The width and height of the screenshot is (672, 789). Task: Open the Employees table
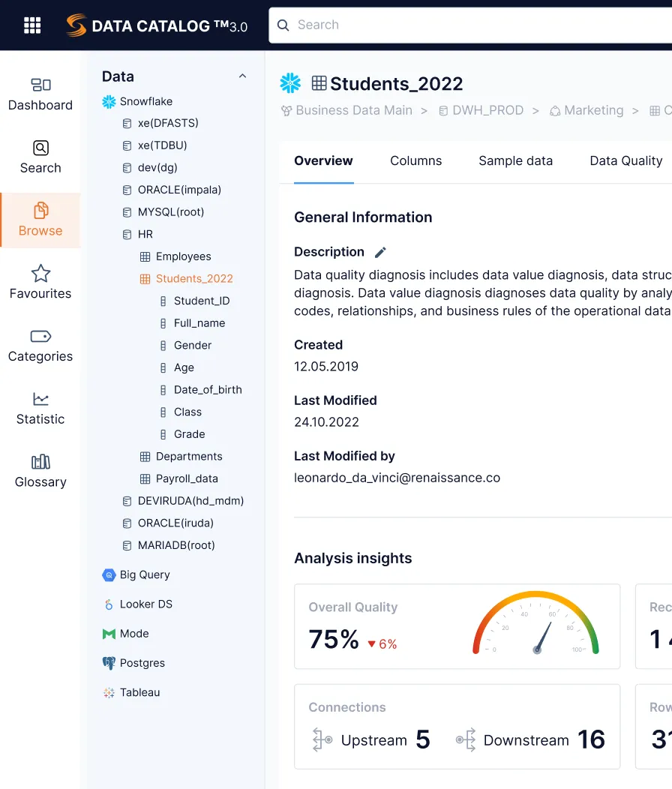click(175, 256)
